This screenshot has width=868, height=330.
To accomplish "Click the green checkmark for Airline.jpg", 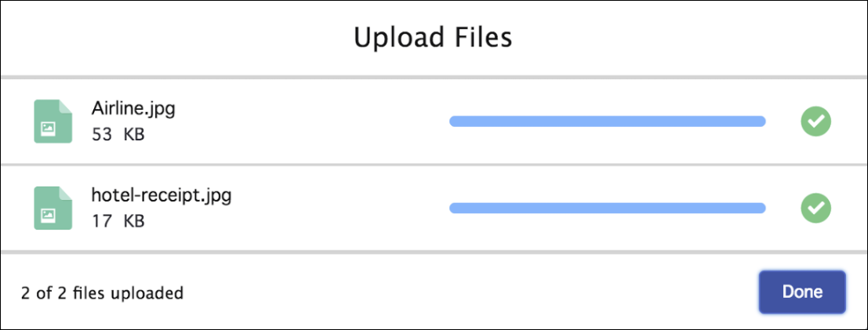I will [815, 121].
